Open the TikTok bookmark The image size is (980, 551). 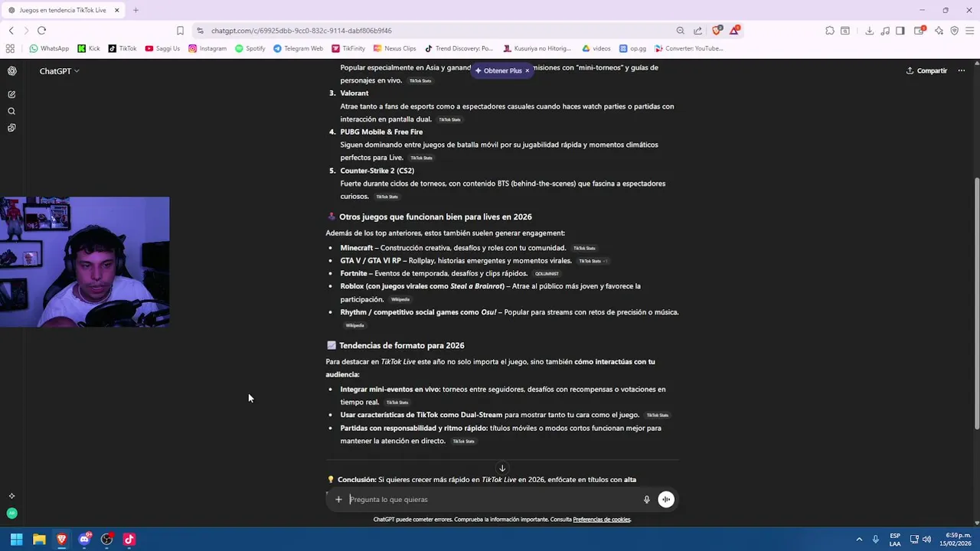(x=122, y=48)
